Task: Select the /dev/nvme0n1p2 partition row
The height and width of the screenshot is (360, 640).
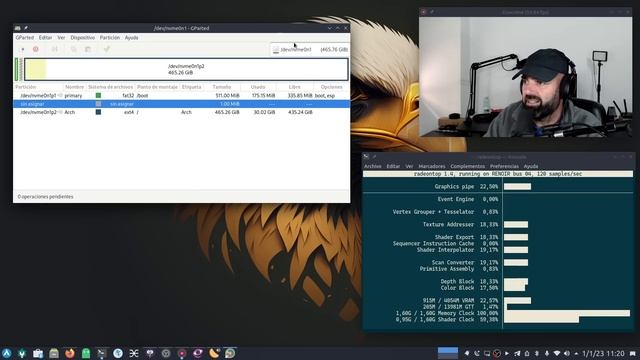Action: (182, 112)
